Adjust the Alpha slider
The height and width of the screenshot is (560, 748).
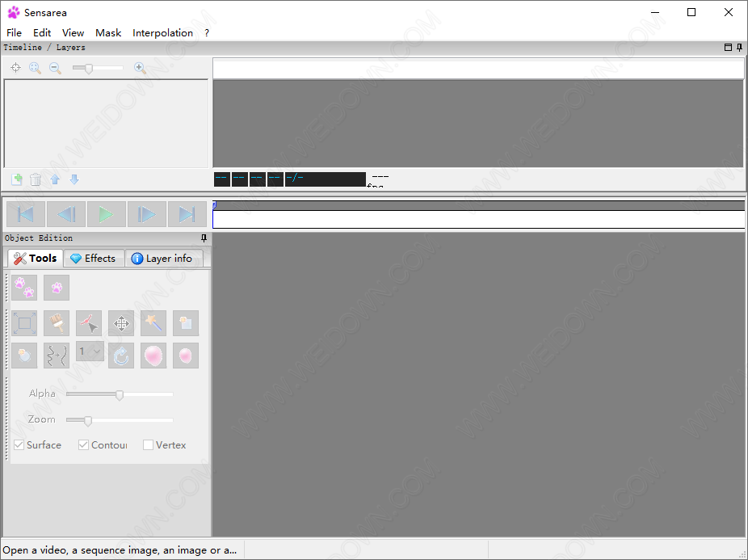120,394
